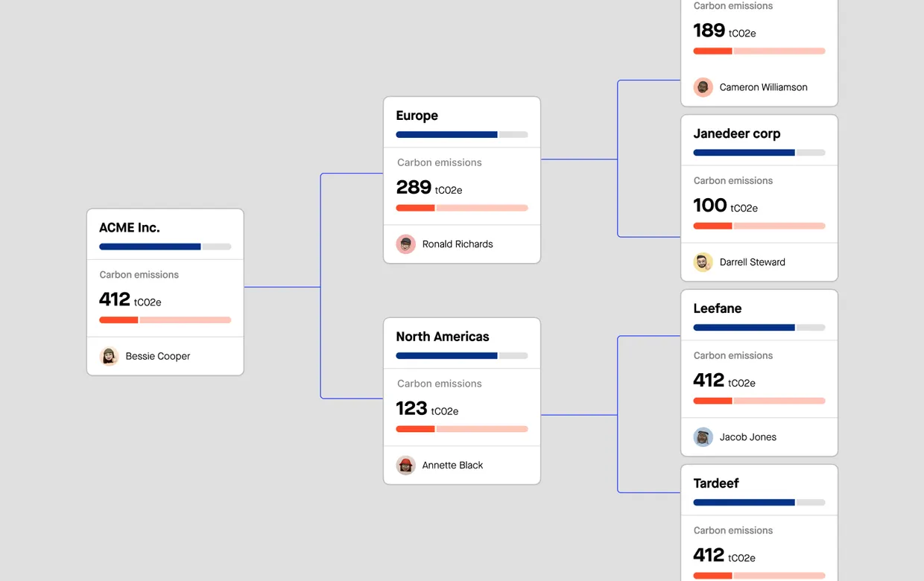Click Cameron Williamson's avatar icon
Image resolution: width=924 pixels, height=581 pixels.
[x=703, y=87]
